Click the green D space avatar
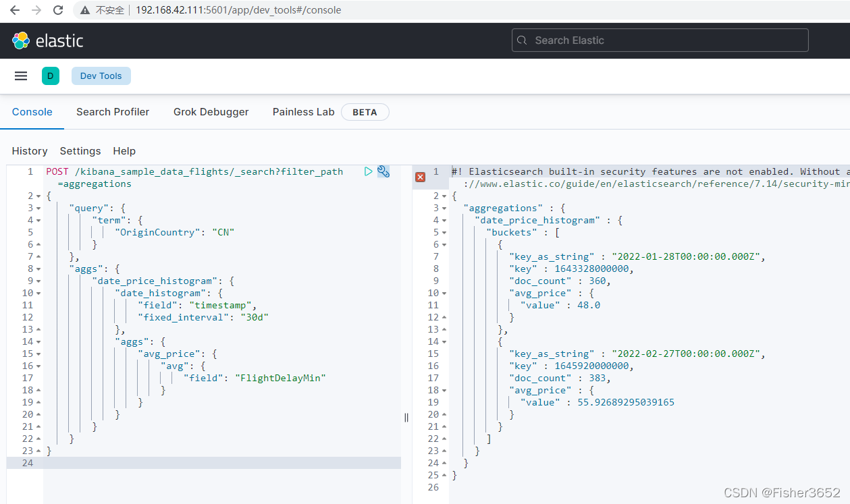The height and width of the screenshot is (504, 850). (51, 76)
